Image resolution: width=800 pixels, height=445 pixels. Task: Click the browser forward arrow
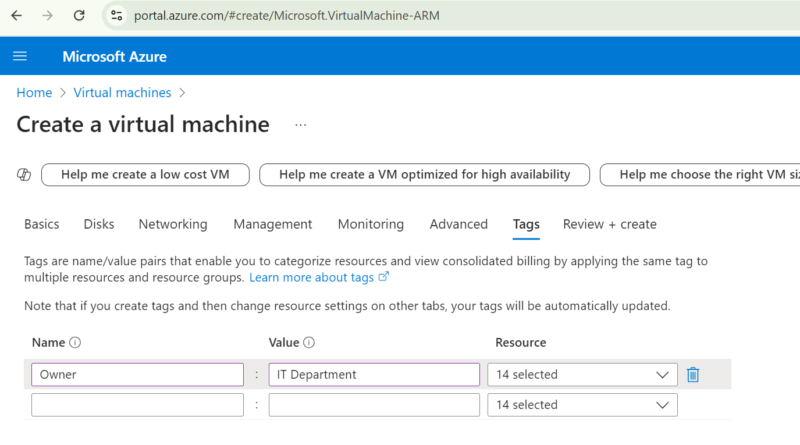pos(48,16)
